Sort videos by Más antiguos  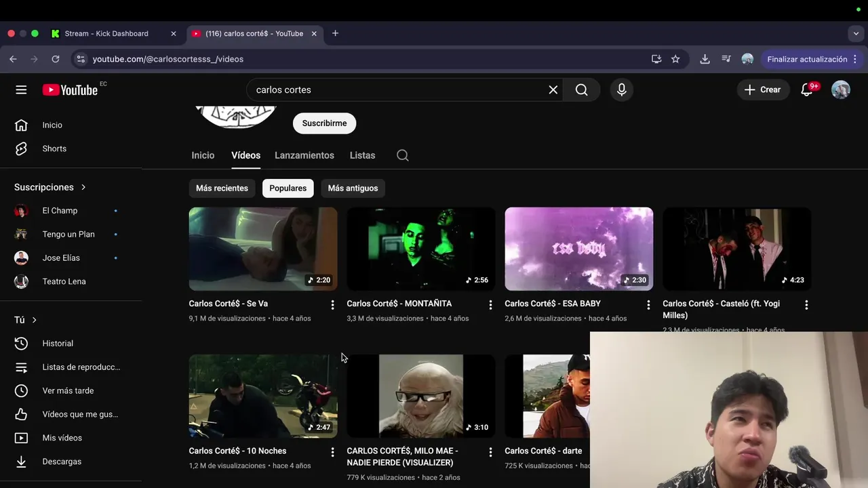pos(353,188)
